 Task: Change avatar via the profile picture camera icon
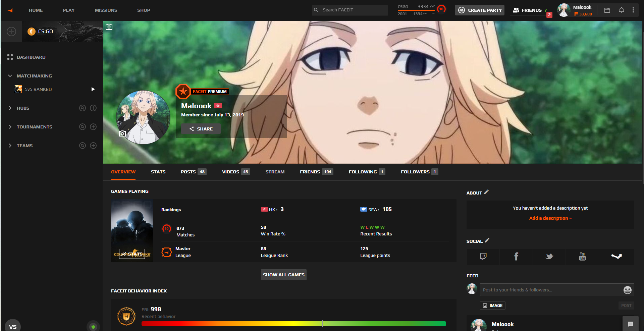click(x=122, y=133)
